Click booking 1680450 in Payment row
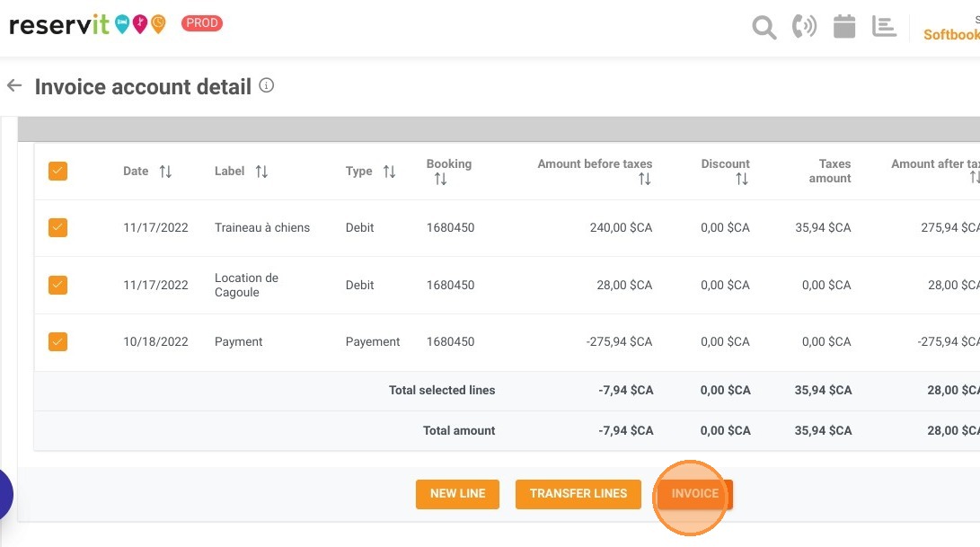This screenshot has width=980, height=547. pos(450,342)
